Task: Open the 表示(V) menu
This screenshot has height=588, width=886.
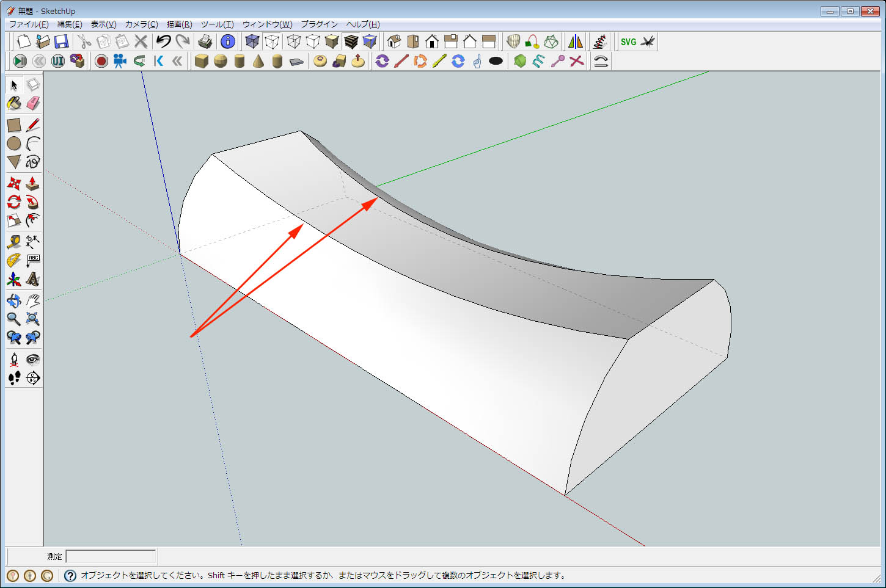Action: (x=104, y=24)
